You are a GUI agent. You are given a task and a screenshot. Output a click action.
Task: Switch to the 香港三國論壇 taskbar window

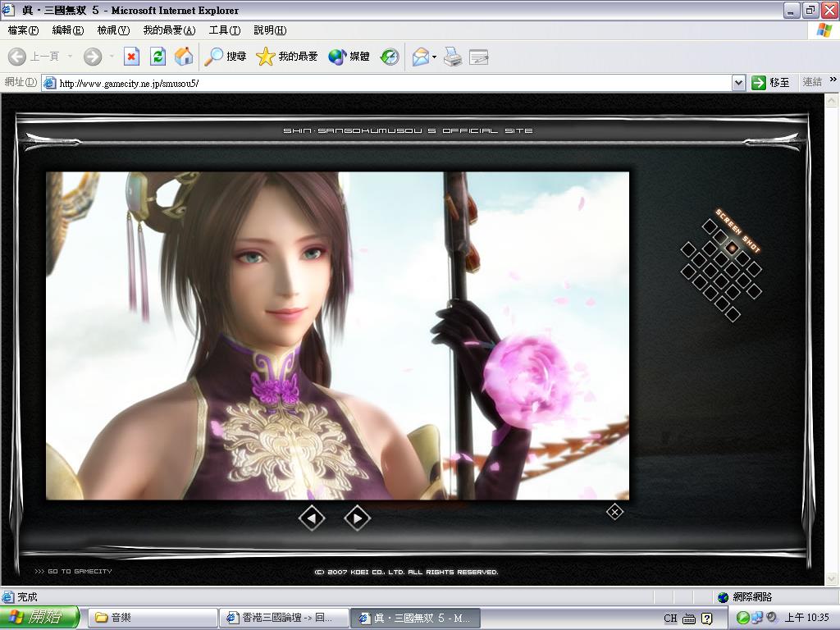click(x=285, y=618)
